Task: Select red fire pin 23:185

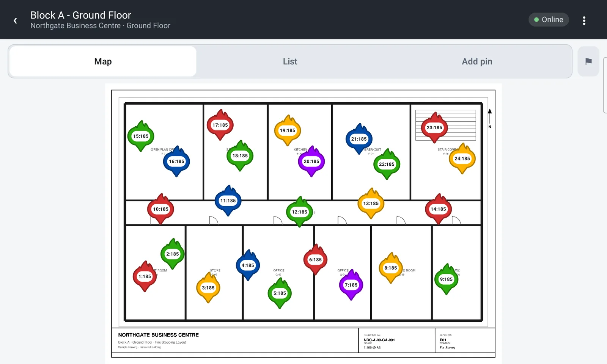Action: point(434,128)
